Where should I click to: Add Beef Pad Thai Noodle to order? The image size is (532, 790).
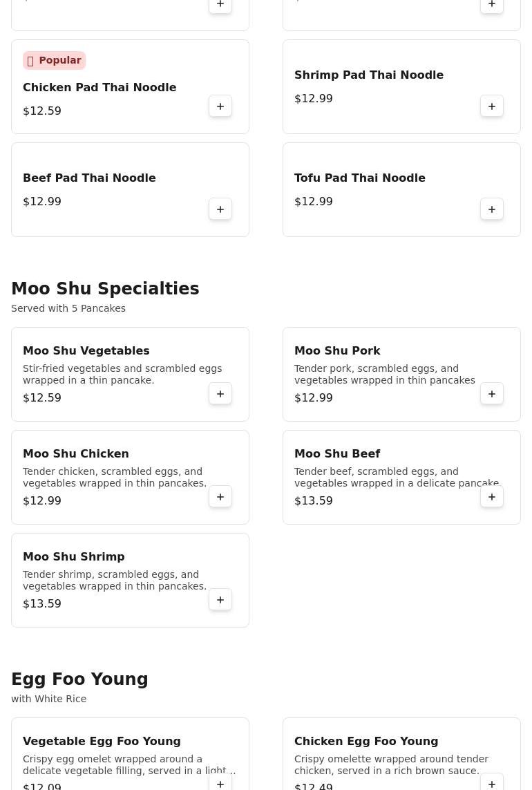[220, 209]
